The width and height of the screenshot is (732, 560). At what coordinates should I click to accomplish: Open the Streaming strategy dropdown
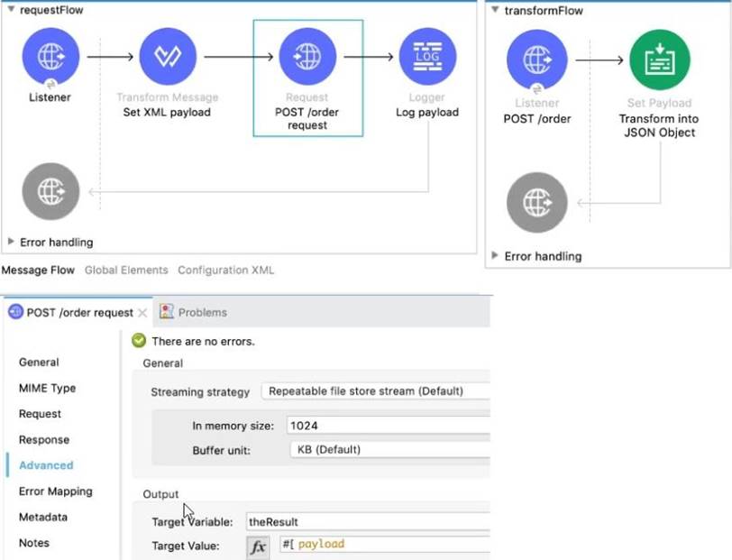375,391
